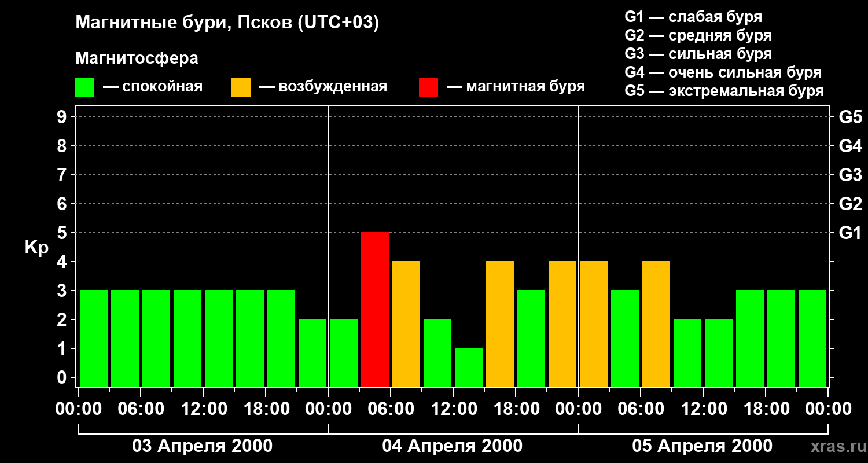Click the '18:00' tick above 05 Апреля
Screen dimensions: 868x463
(x=766, y=409)
